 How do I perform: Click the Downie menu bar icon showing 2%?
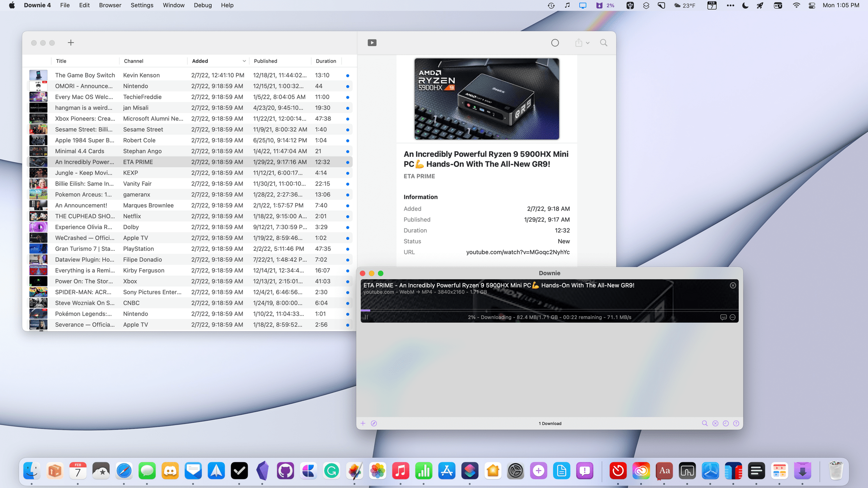[605, 5]
